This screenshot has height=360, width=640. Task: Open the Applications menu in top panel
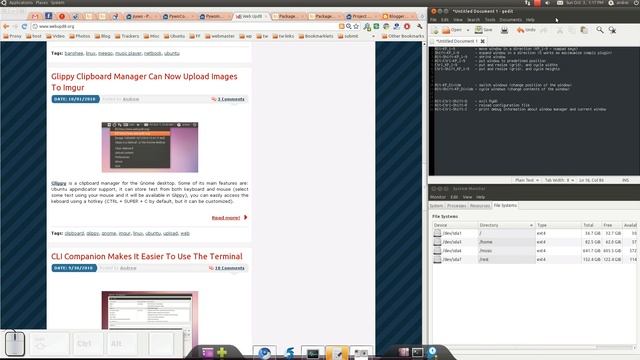(20, 3)
